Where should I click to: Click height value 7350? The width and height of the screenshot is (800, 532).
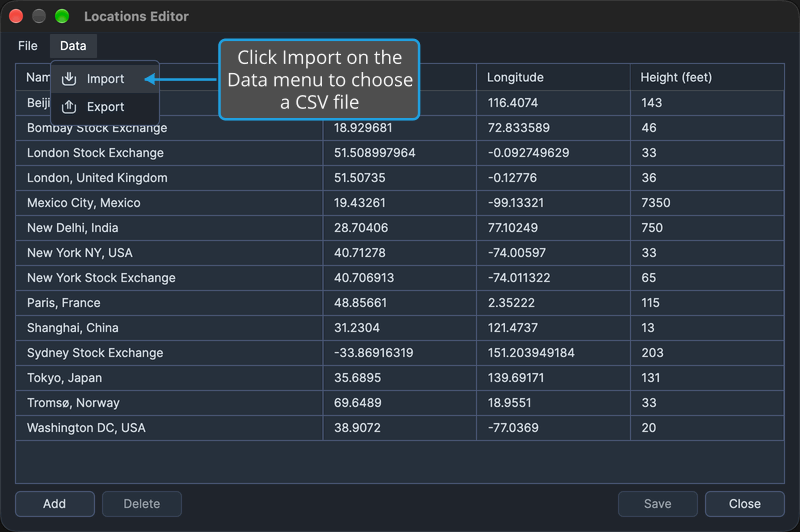(x=656, y=203)
